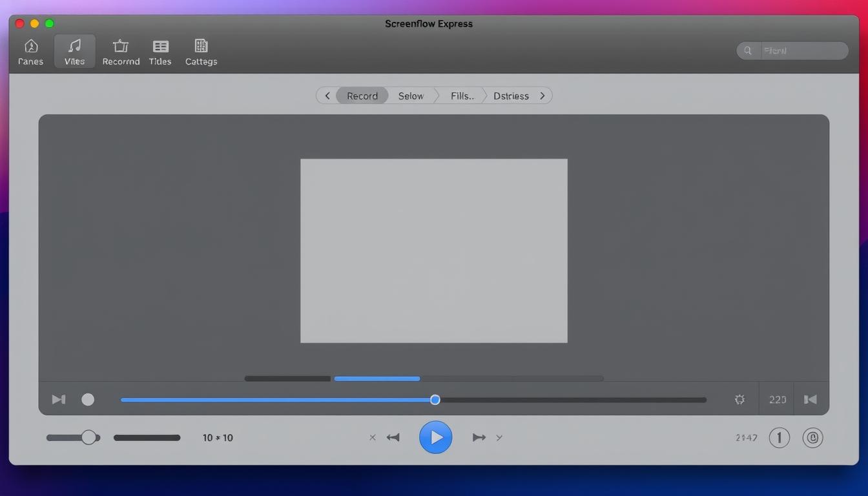
Task: Switch to the Selow tab
Action: [x=411, y=96]
